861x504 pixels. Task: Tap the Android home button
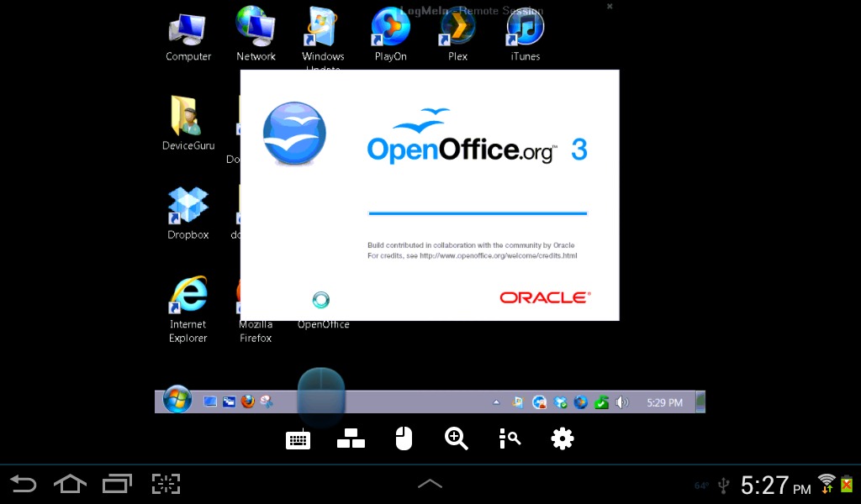tap(71, 484)
